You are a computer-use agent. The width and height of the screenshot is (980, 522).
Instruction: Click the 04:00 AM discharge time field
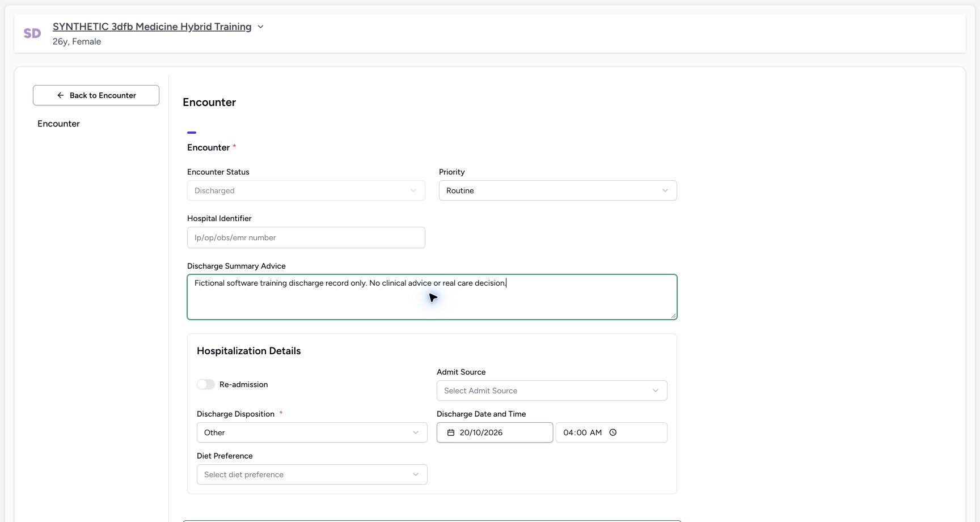click(x=611, y=432)
